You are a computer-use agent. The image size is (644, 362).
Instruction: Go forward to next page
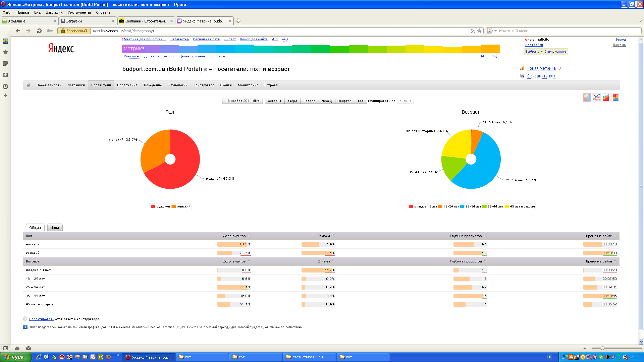29,31
